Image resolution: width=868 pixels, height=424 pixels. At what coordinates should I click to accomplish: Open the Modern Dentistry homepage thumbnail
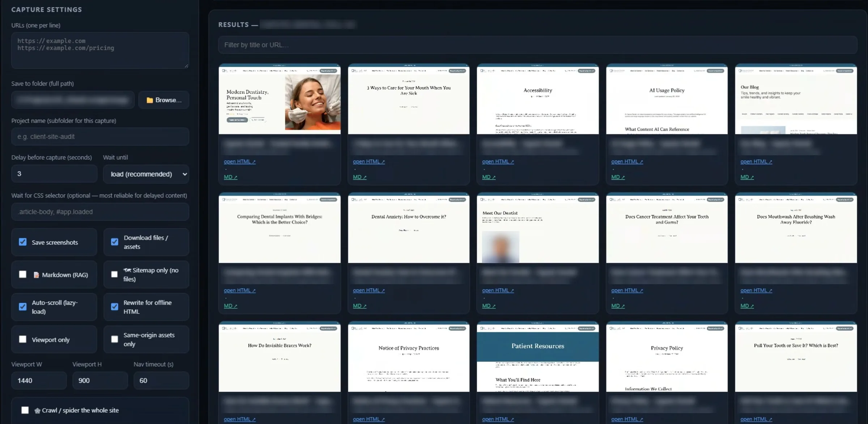[280, 99]
